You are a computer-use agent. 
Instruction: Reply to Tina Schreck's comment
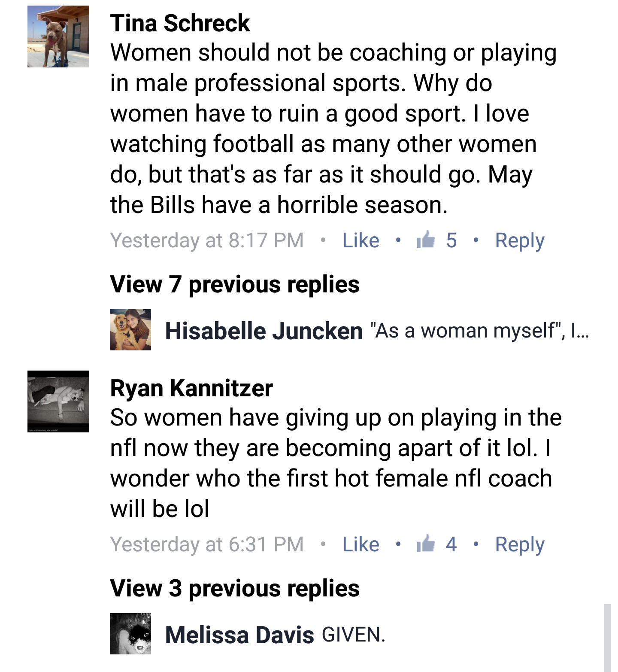click(519, 240)
